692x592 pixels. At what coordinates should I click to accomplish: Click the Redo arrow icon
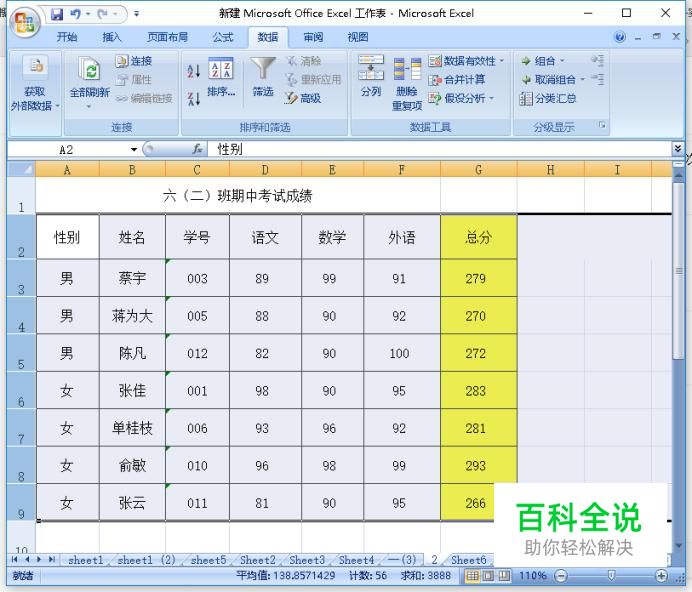tap(102, 15)
